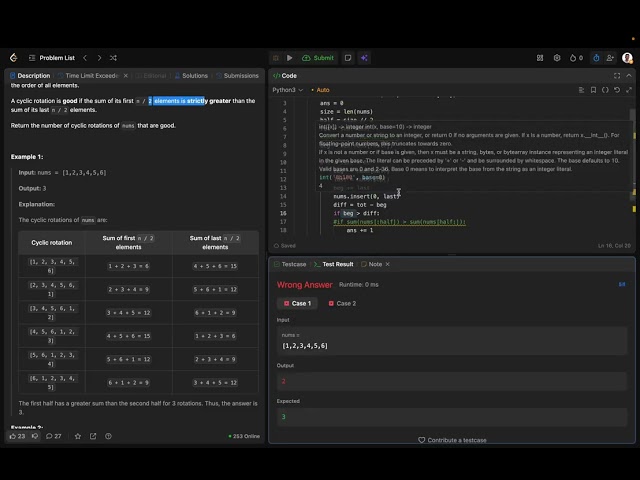Open the Problem List panel
Viewport: 640px width, 480px height.
[52, 58]
